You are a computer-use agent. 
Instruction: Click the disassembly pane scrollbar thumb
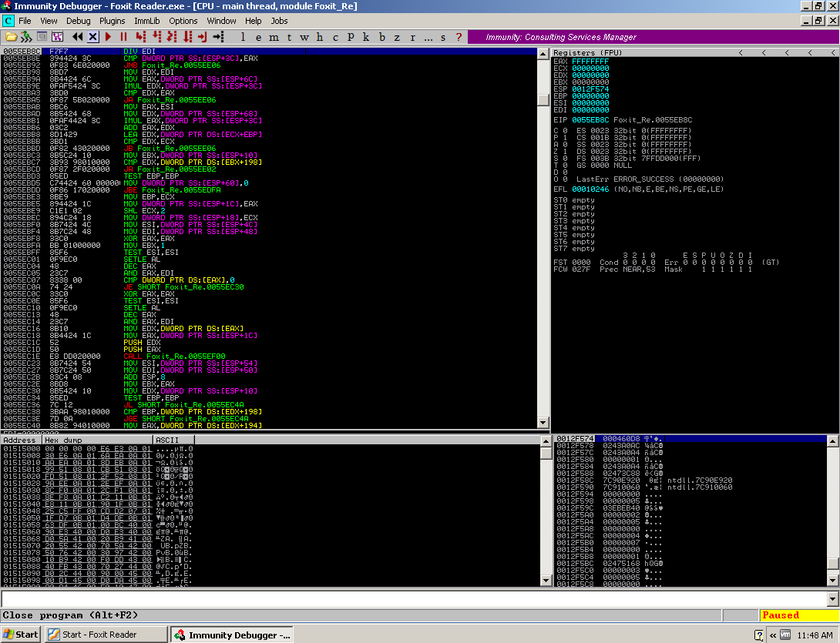tap(543, 99)
